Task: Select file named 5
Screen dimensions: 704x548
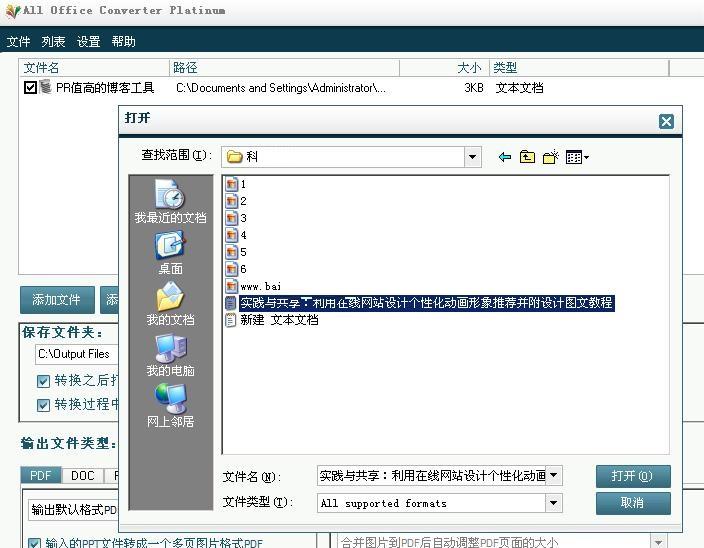Action: click(x=236, y=252)
